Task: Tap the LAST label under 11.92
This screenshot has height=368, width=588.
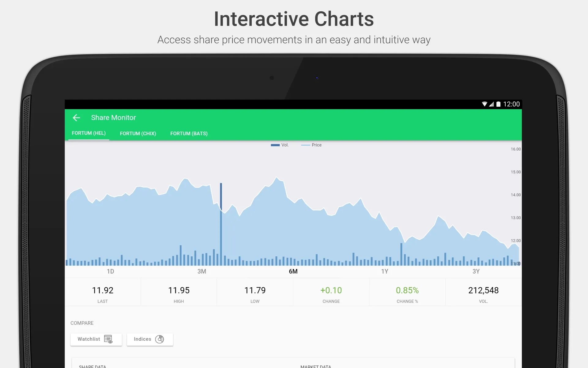Action: [103, 301]
